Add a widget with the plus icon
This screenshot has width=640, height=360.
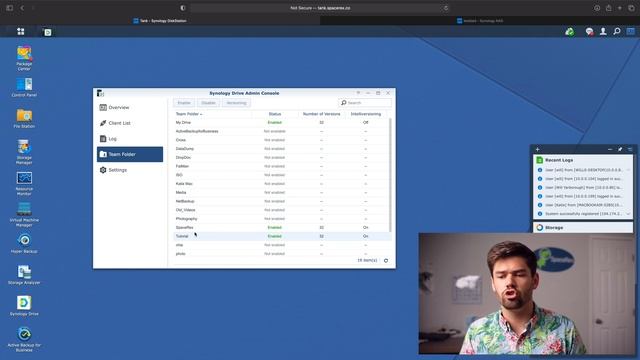click(538, 149)
